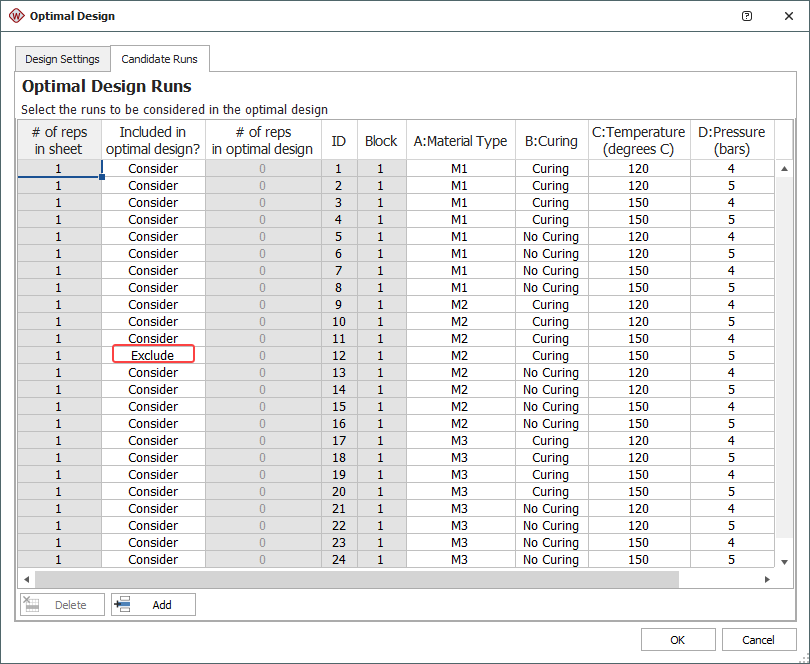
Task: Toggle the Consider cell for run 24
Action: [153, 560]
